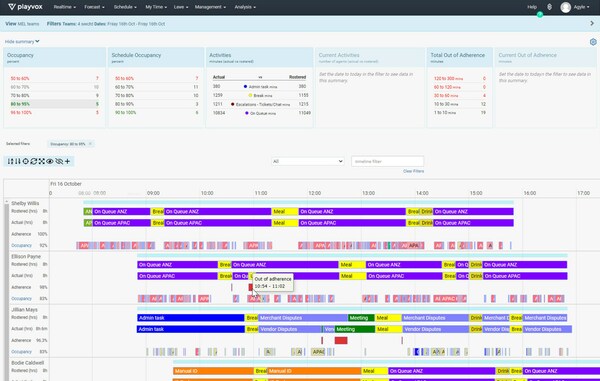Open the Leave menu

pos(181,7)
